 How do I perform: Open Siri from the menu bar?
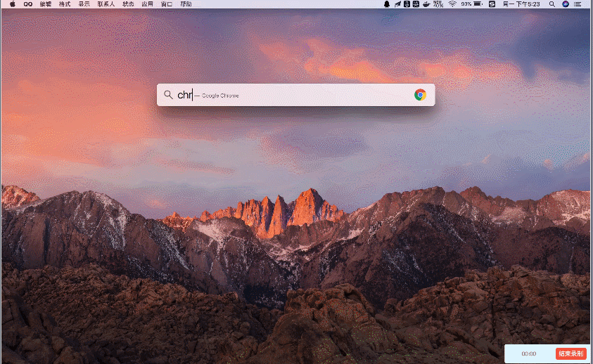pos(566,4)
